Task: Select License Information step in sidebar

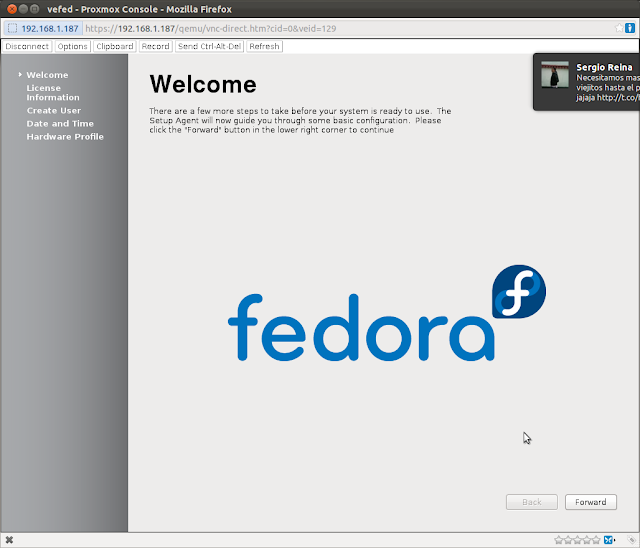Action: click(53, 93)
